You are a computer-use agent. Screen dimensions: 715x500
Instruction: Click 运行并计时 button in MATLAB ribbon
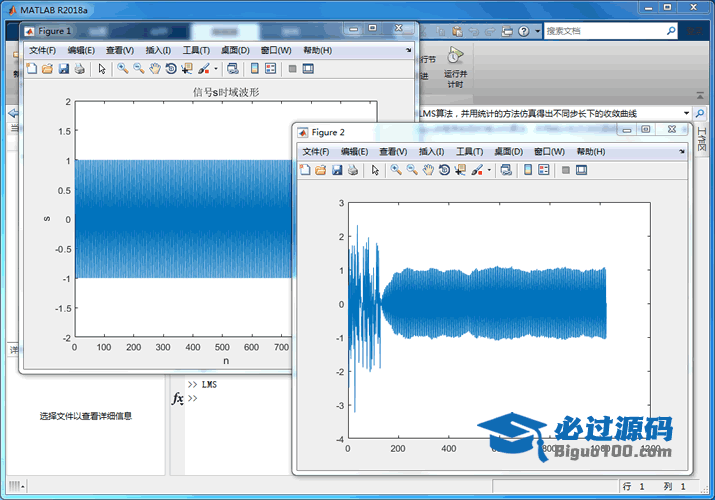(x=455, y=67)
